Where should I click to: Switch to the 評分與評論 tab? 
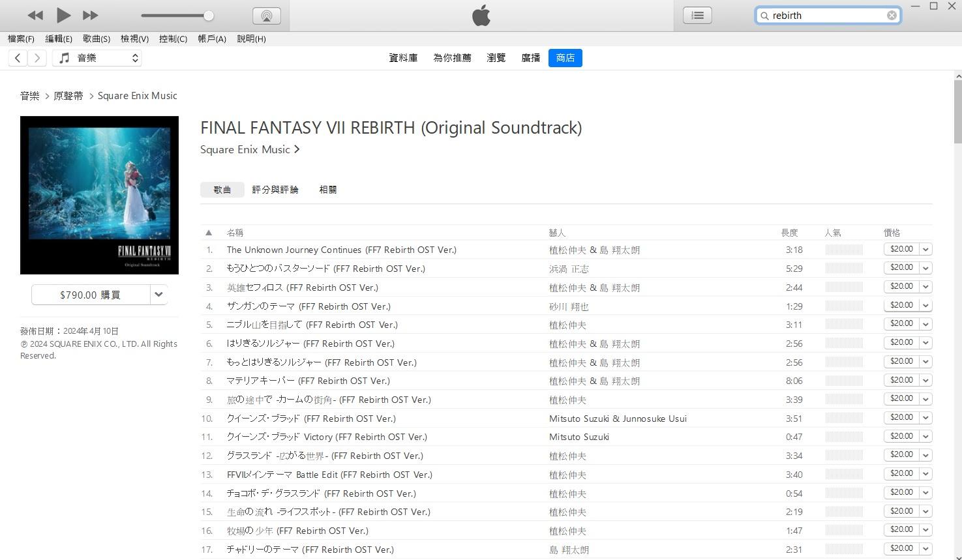275,190
